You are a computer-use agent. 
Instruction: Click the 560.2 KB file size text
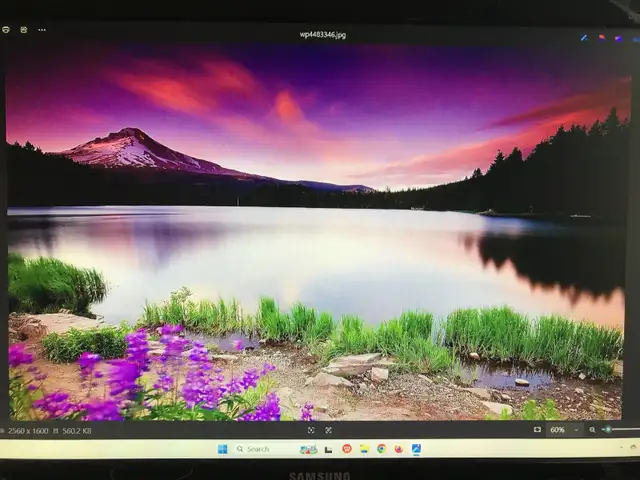pos(77,431)
